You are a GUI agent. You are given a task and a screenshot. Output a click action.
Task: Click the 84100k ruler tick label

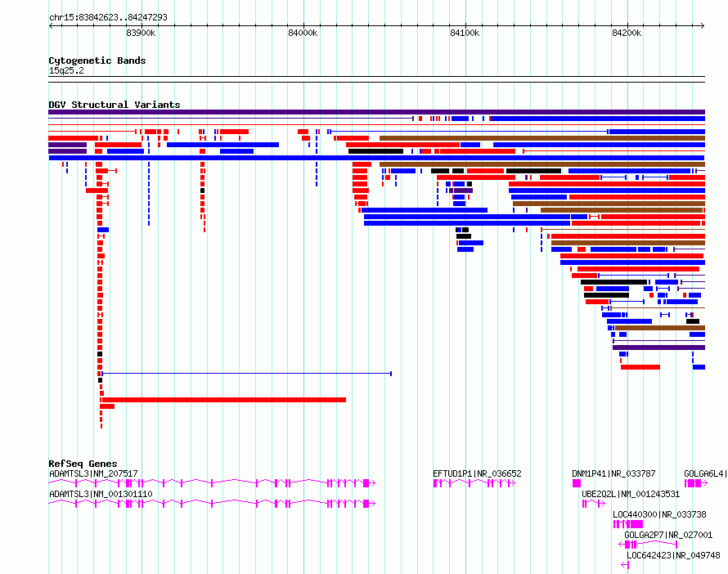465,33
